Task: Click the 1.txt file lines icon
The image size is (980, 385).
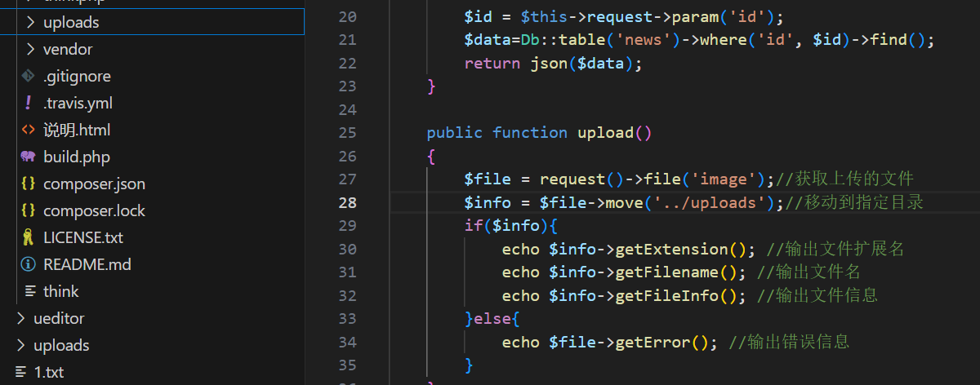Action: click(x=20, y=373)
